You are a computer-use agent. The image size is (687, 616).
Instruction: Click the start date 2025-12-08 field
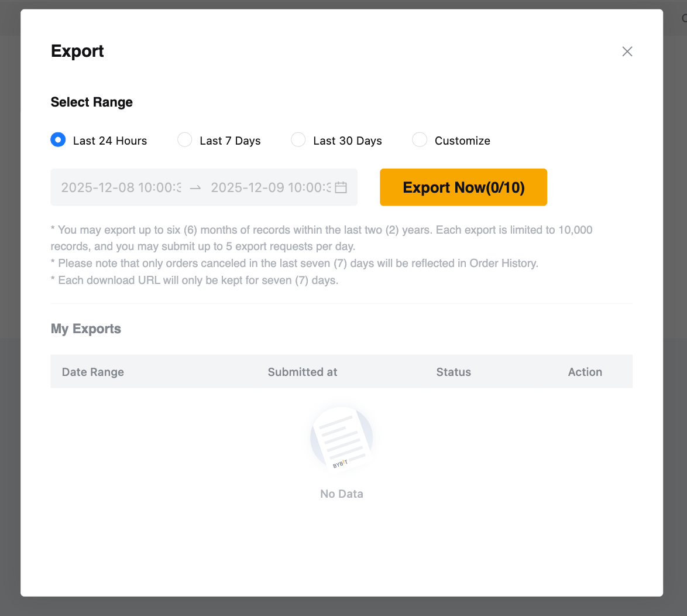tap(121, 187)
